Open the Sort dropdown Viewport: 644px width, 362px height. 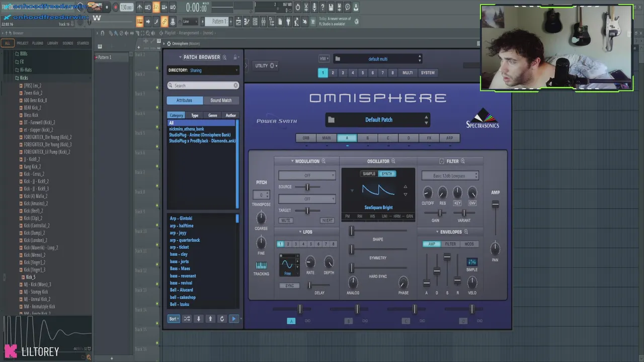pos(174,319)
